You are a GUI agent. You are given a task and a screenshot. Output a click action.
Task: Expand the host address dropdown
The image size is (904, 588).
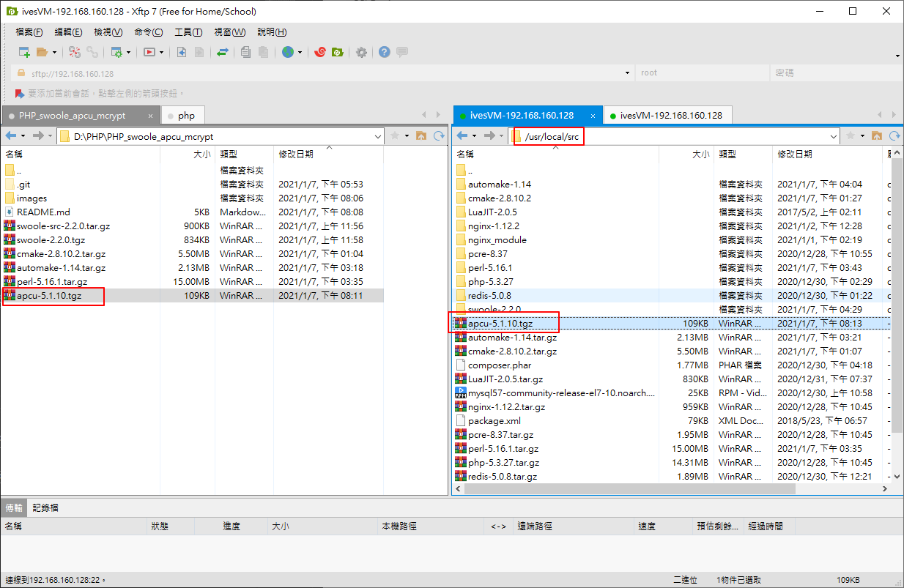[x=627, y=73]
